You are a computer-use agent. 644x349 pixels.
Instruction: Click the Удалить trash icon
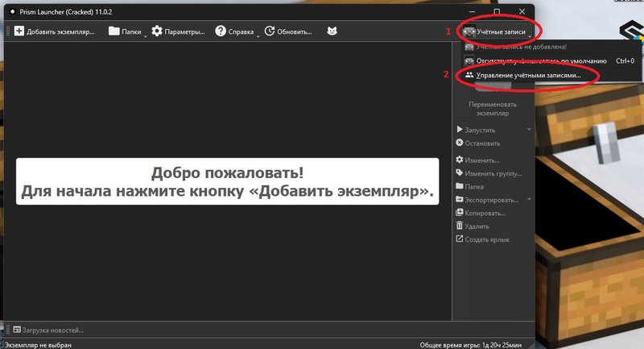[x=460, y=226]
